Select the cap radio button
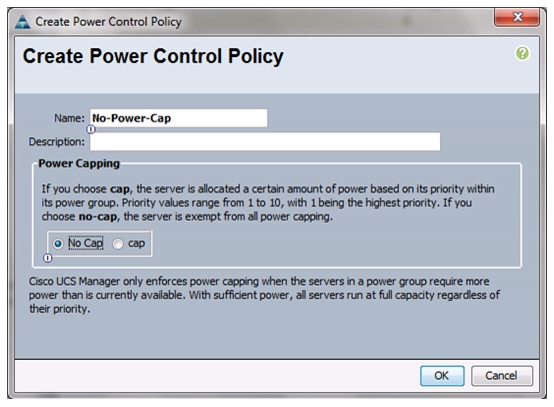Viewport: 554px width, 407px height. [x=118, y=243]
